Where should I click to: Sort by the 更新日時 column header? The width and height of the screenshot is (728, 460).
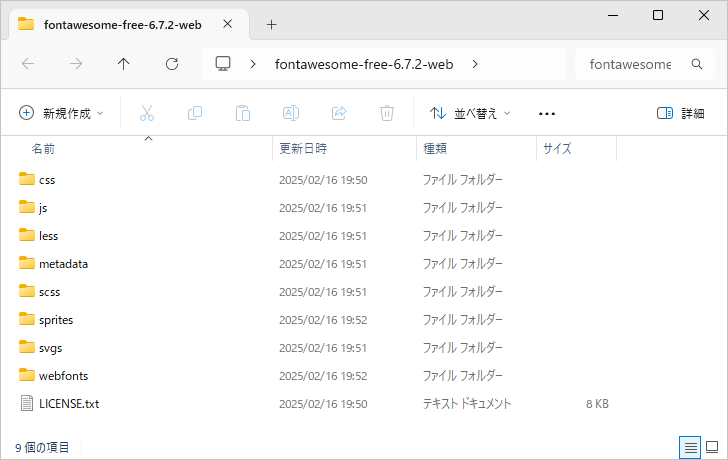[x=303, y=149]
